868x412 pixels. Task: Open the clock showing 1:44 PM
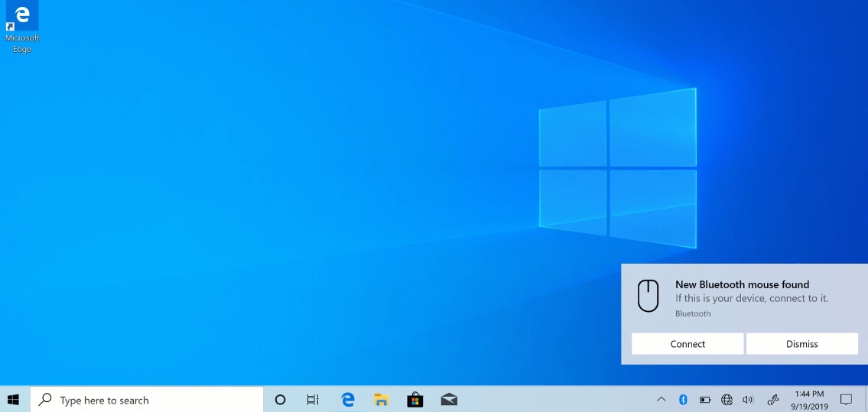(809, 400)
